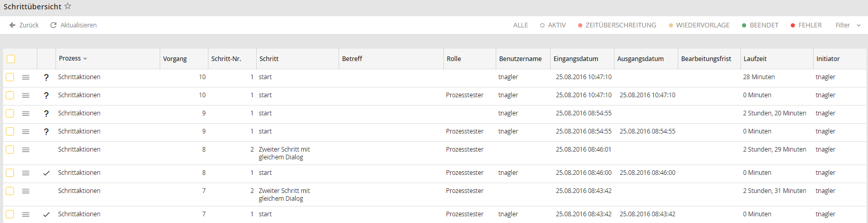Sort by Prozess column arrow
Image resolution: width=868 pixels, height=223 pixels.
(x=85, y=59)
